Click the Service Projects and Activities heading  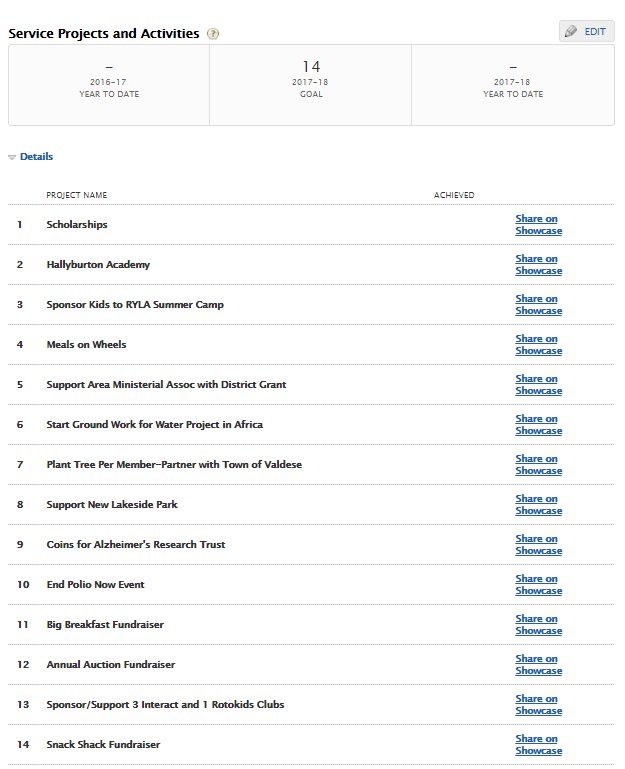click(104, 33)
